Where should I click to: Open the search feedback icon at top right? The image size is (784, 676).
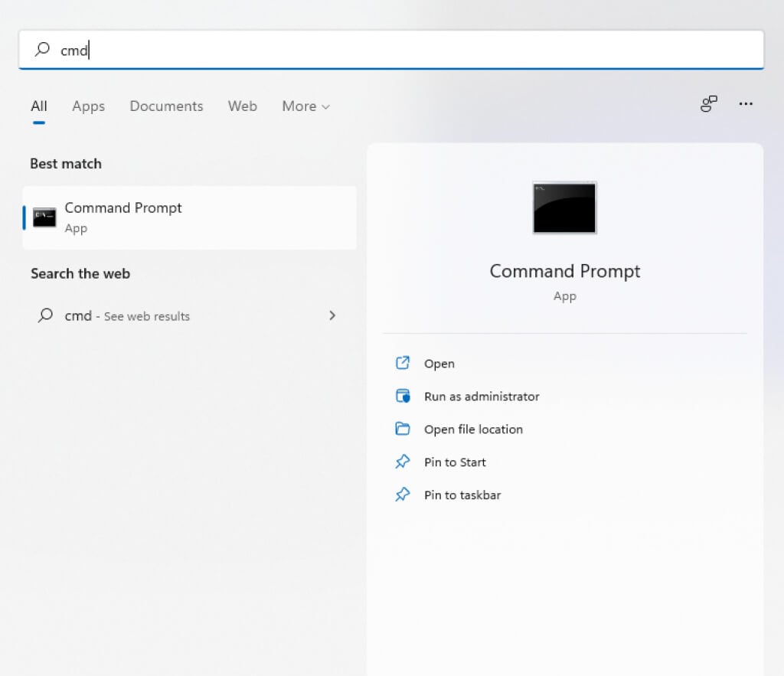click(709, 104)
